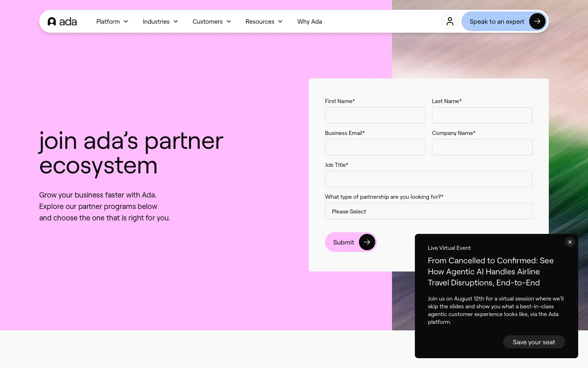Click the Ada logo in navbar
The image size is (588, 368).
pyautogui.click(x=62, y=21)
